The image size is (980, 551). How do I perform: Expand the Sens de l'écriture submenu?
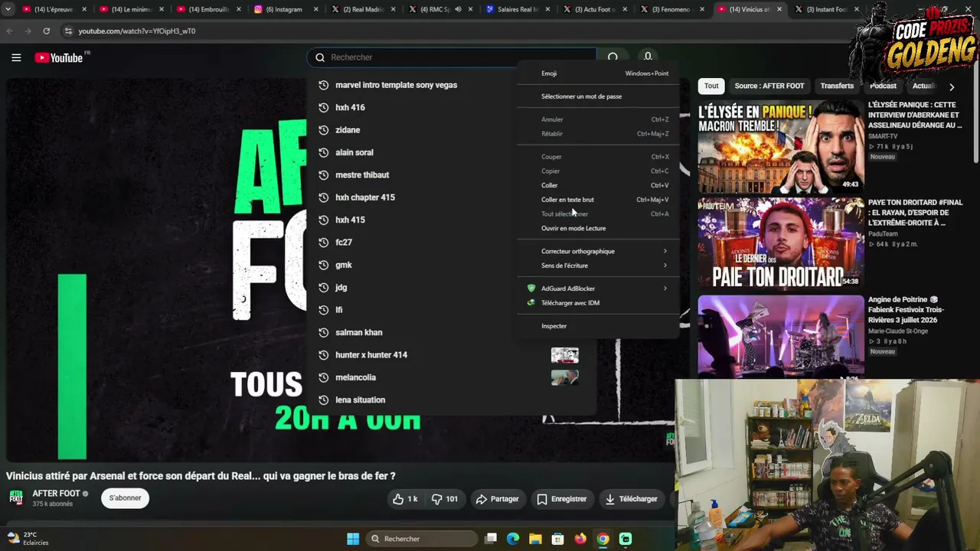pos(597,266)
